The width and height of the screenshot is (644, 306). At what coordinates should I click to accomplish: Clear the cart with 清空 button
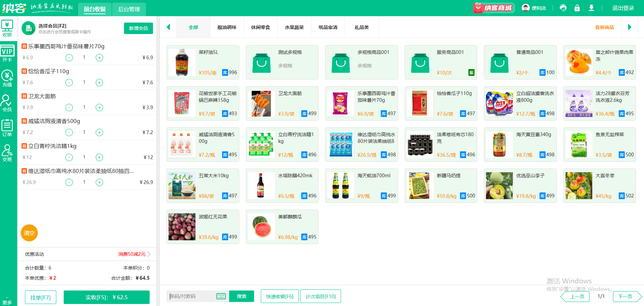coord(29,233)
